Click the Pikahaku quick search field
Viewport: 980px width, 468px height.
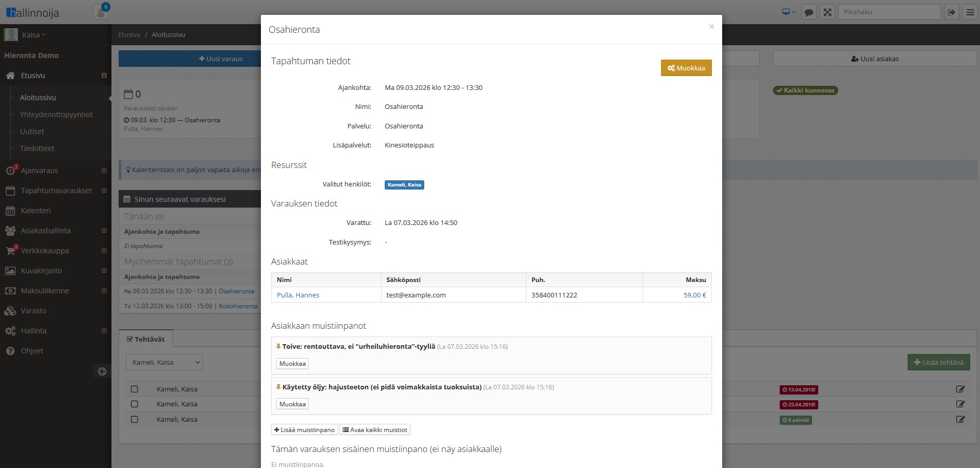pyautogui.click(x=889, y=12)
